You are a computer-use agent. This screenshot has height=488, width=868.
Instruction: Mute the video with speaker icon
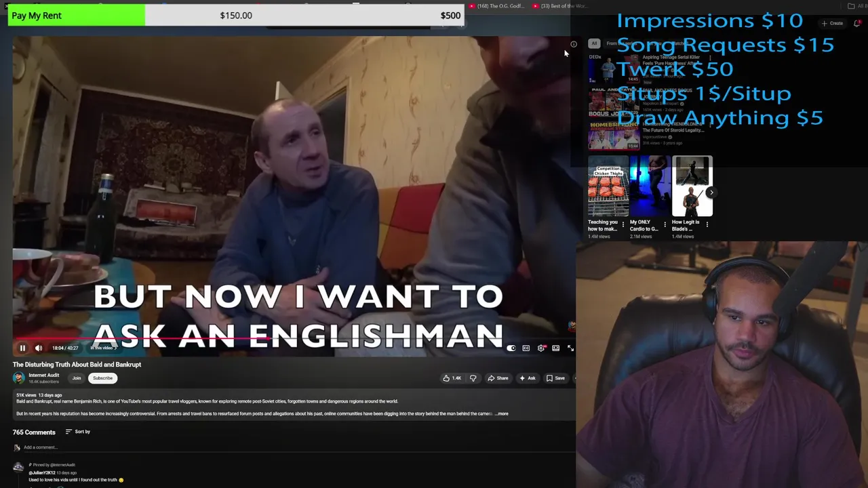pyautogui.click(x=39, y=348)
